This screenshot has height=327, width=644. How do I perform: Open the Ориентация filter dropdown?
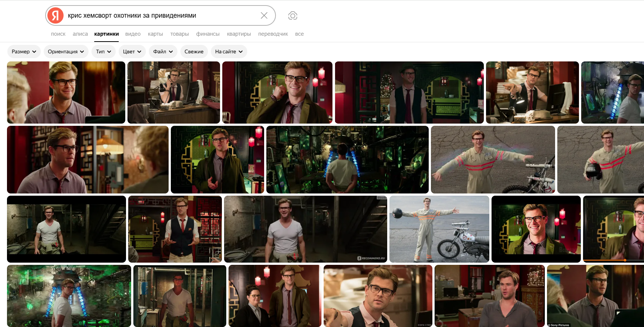[66, 51]
